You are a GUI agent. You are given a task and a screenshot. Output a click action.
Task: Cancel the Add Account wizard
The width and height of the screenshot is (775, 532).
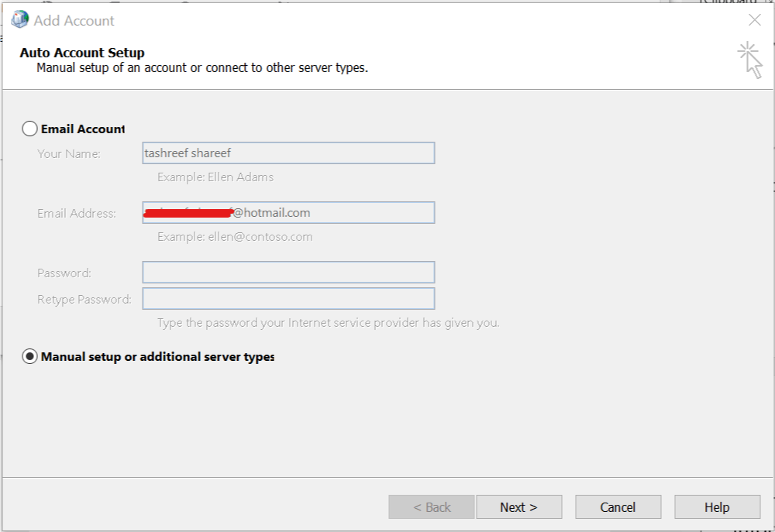(x=618, y=506)
